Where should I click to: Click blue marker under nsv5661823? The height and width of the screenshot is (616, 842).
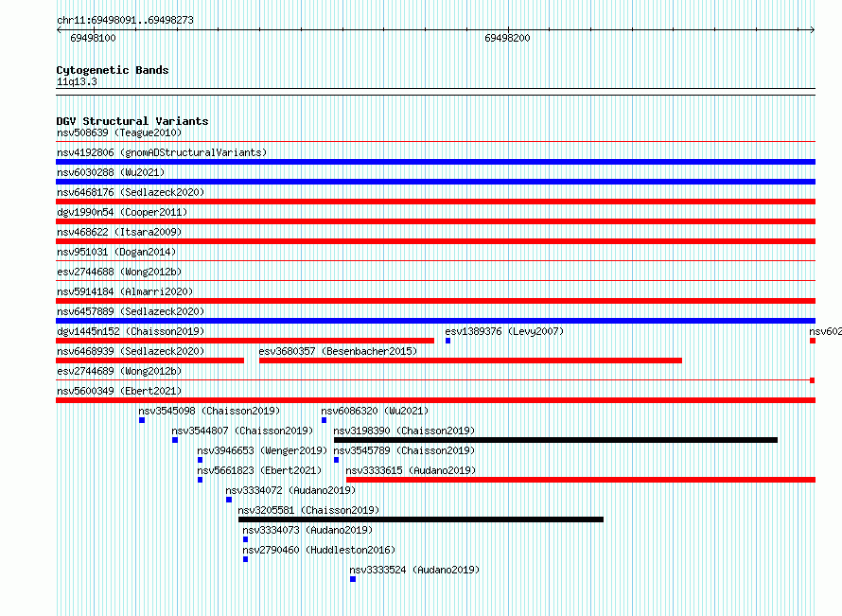pos(200,480)
